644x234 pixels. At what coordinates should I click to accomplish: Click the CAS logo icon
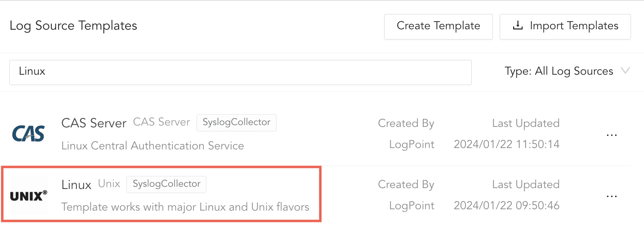pos(28,134)
